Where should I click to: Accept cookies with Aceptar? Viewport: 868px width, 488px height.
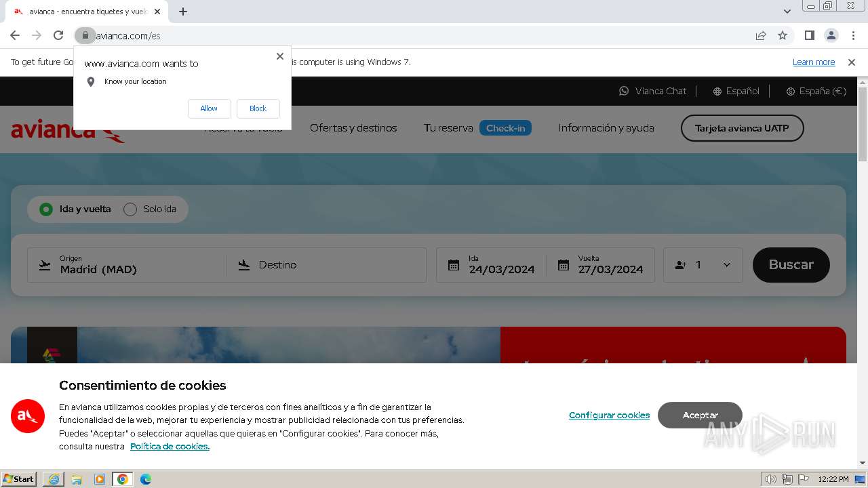pyautogui.click(x=700, y=415)
